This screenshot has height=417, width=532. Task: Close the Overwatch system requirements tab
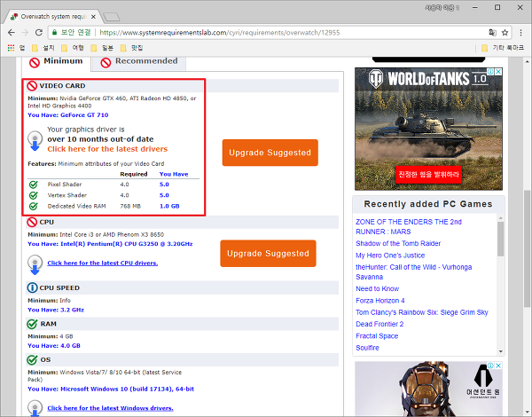coord(93,16)
